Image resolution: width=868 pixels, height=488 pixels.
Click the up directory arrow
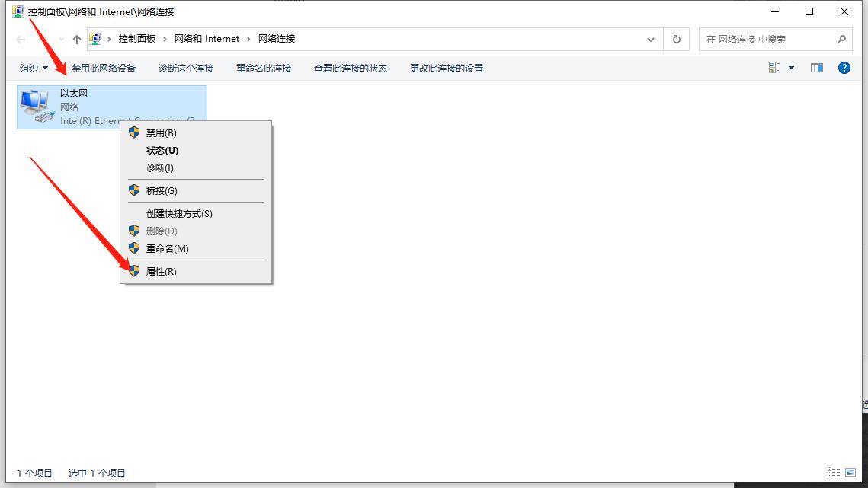coord(76,39)
